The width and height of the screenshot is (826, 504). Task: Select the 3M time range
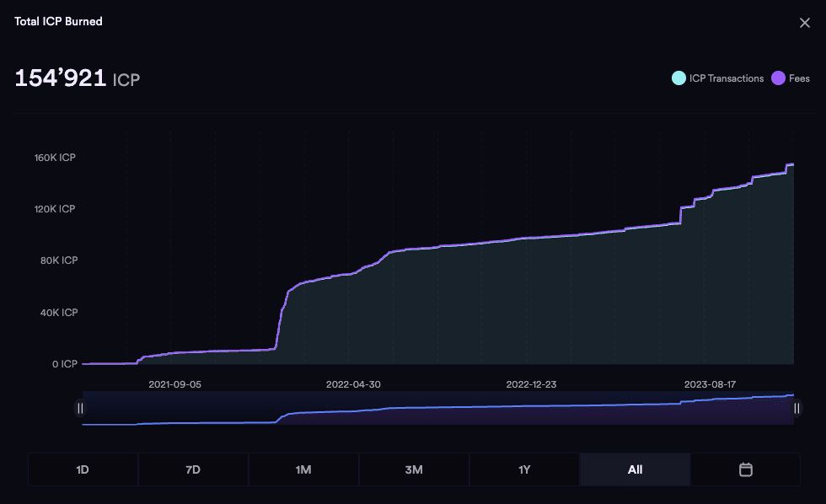pyautogui.click(x=414, y=469)
